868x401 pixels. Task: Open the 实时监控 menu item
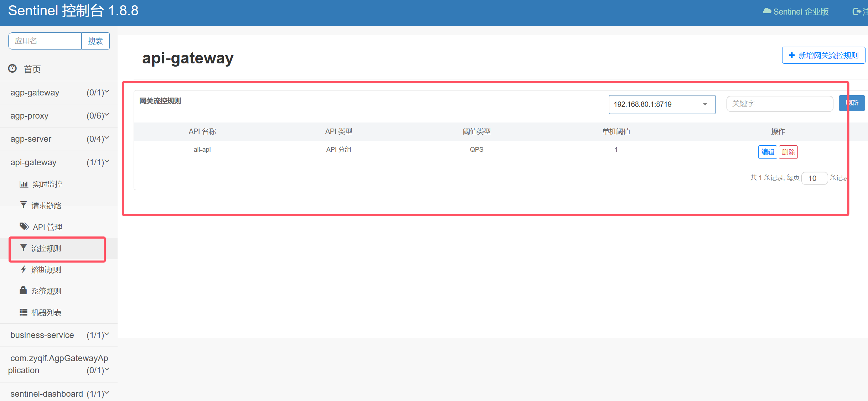(x=47, y=184)
